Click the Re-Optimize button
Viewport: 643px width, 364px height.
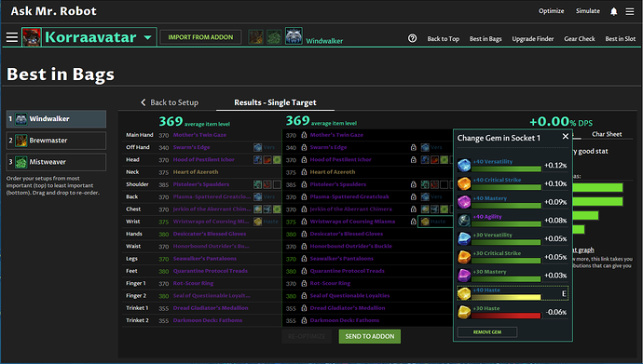click(307, 337)
